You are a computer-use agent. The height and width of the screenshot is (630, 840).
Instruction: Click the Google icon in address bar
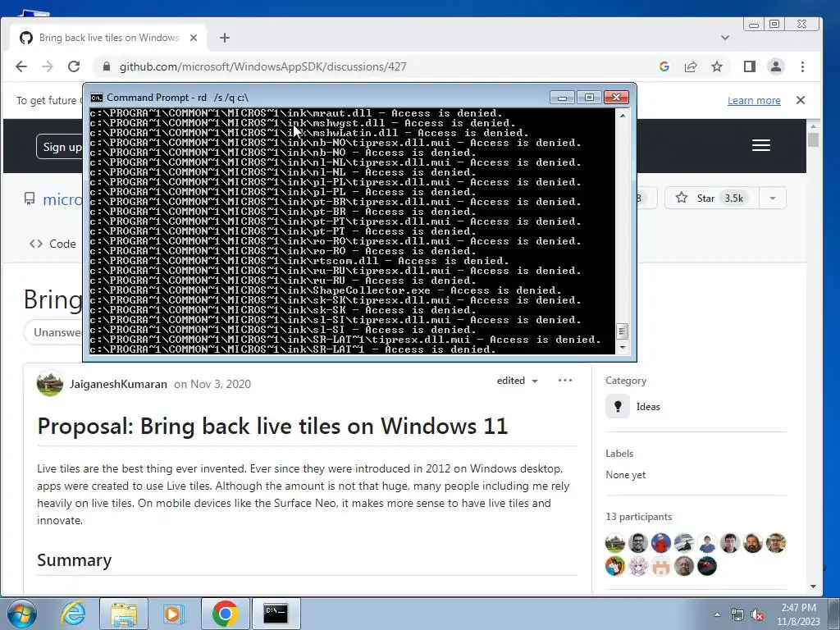point(664,66)
